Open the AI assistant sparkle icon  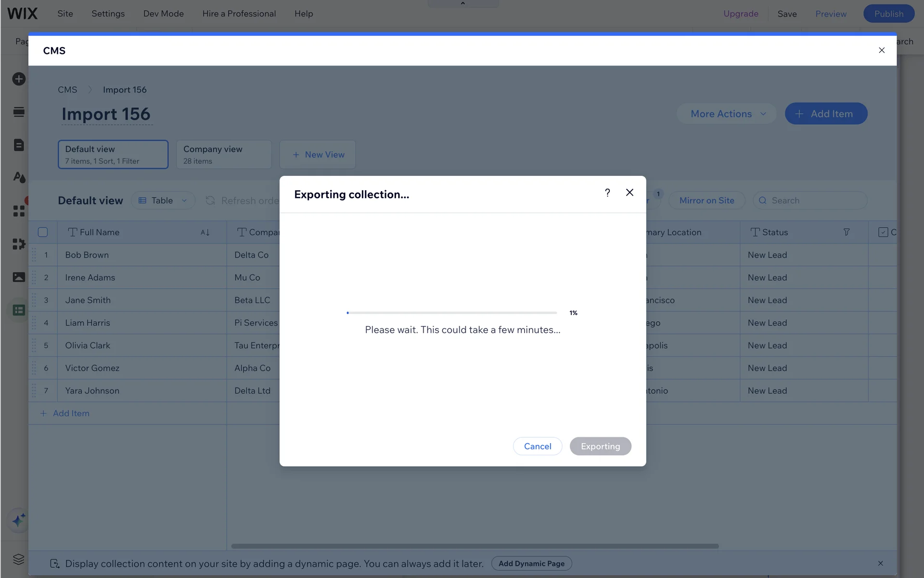pyautogui.click(x=19, y=520)
